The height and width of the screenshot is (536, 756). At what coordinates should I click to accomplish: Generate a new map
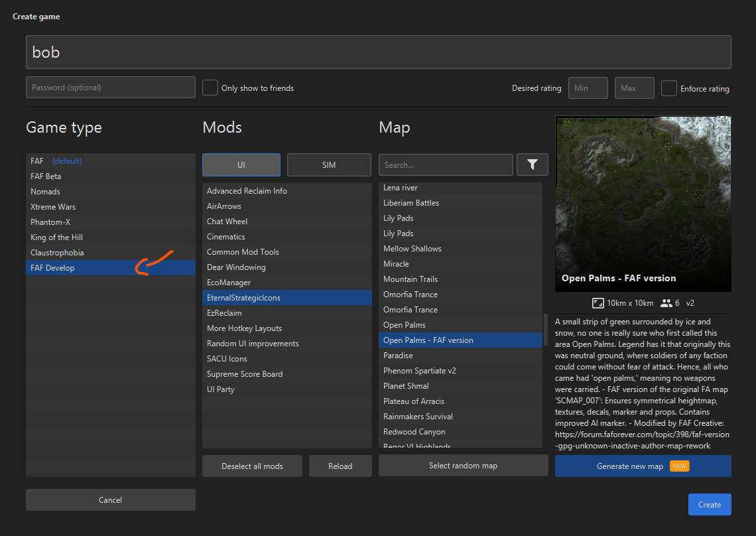click(x=643, y=466)
